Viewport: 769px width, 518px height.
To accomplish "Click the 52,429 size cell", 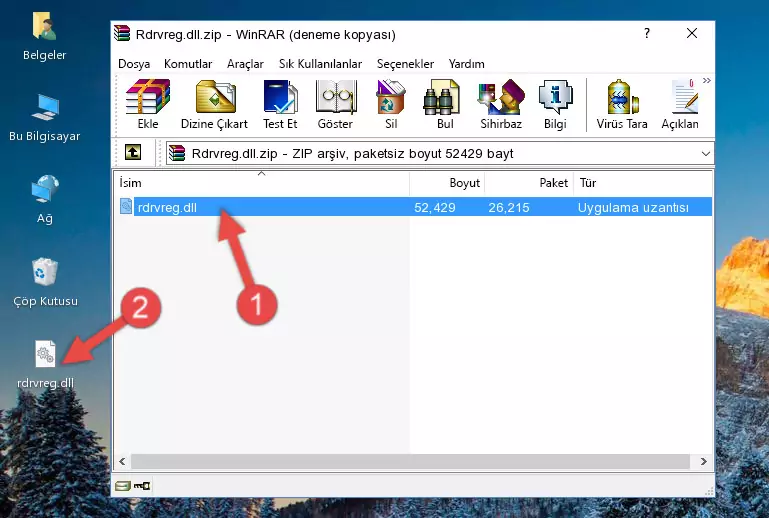I will coord(435,207).
